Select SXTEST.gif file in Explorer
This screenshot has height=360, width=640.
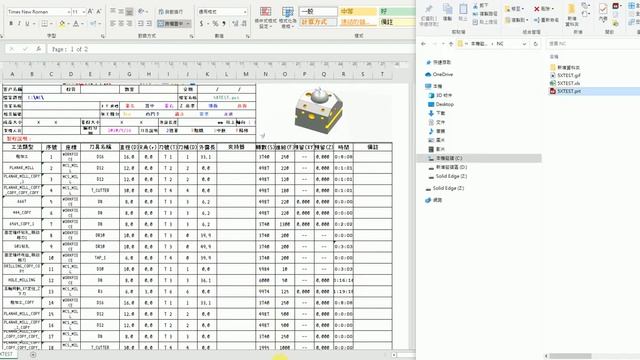click(565, 76)
